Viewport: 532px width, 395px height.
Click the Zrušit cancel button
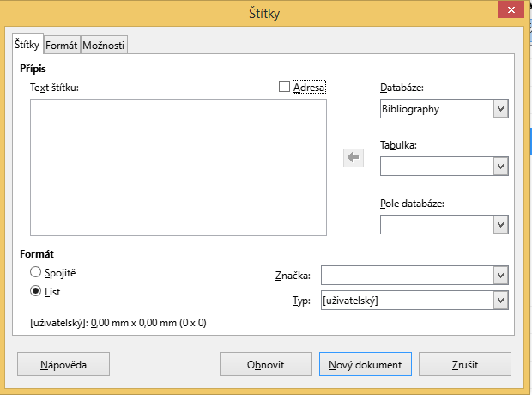465,364
